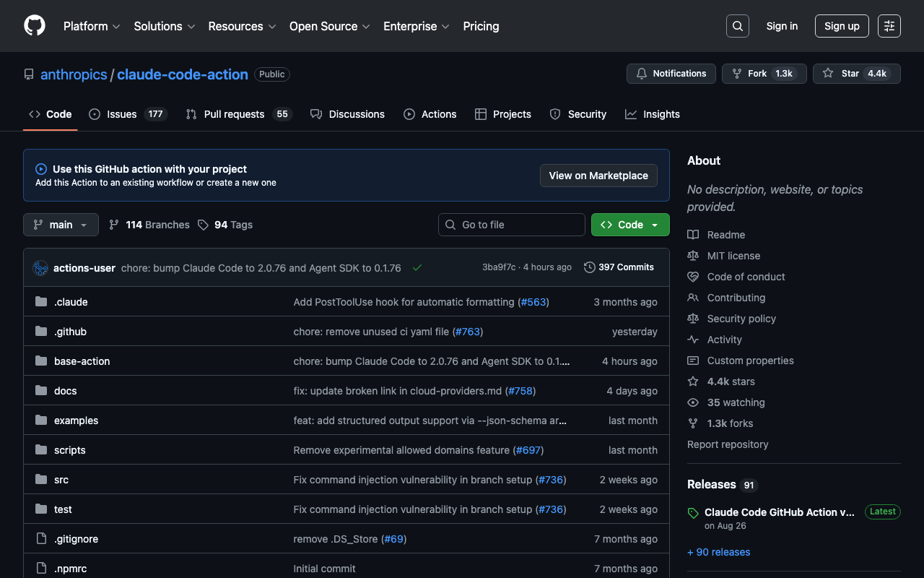Click the Notifications bell button
The height and width of the screenshot is (578, 924).
point(671,74)
